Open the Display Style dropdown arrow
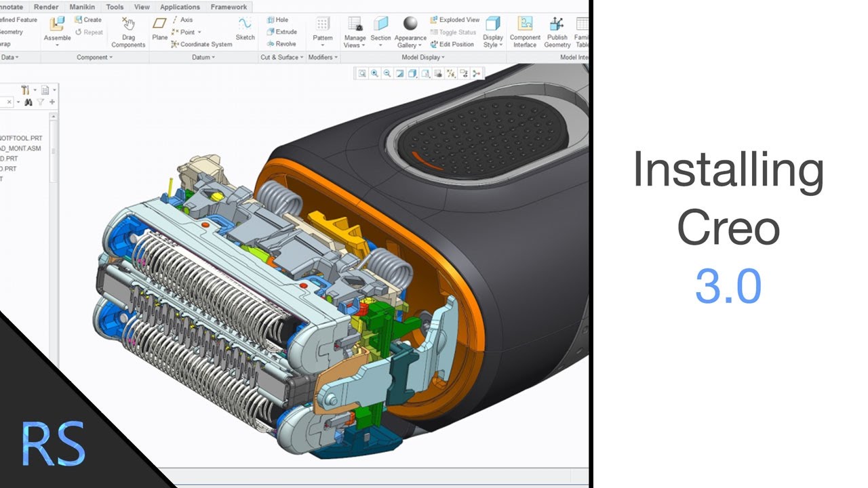 501,45
